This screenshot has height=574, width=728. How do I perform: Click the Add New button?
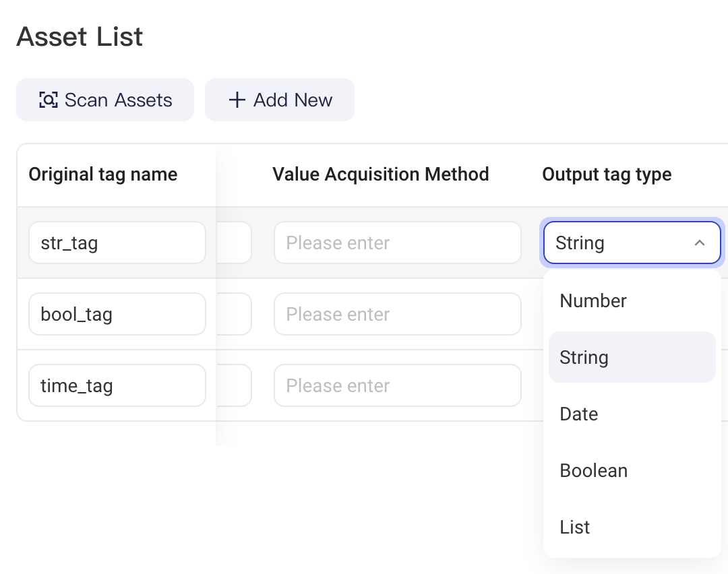tap(280, 100)
